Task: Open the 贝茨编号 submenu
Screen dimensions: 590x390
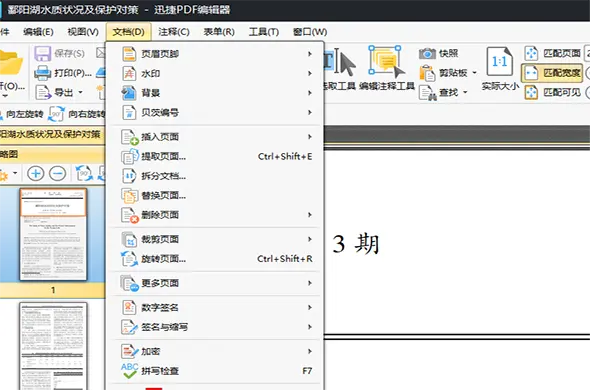Action: pos(215,113)
